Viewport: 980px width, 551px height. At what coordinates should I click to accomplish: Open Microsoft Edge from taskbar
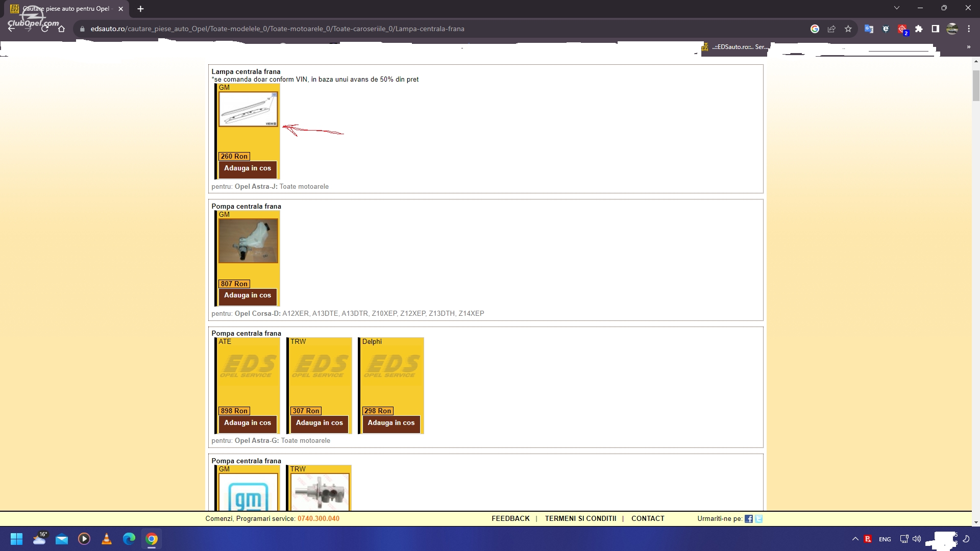[x=129, y=539]
